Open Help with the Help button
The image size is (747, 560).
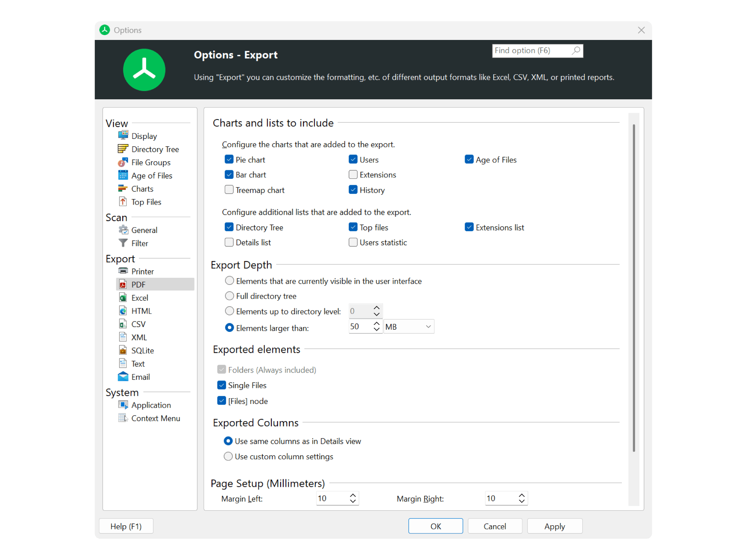(126, 526)
